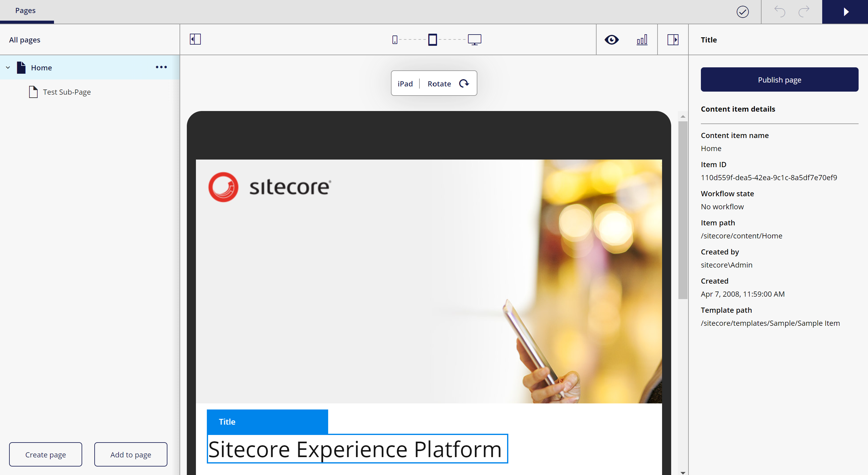868x475 pixels.
Task: Click the preview scrollbar up arrow
Action: [683, 116]
